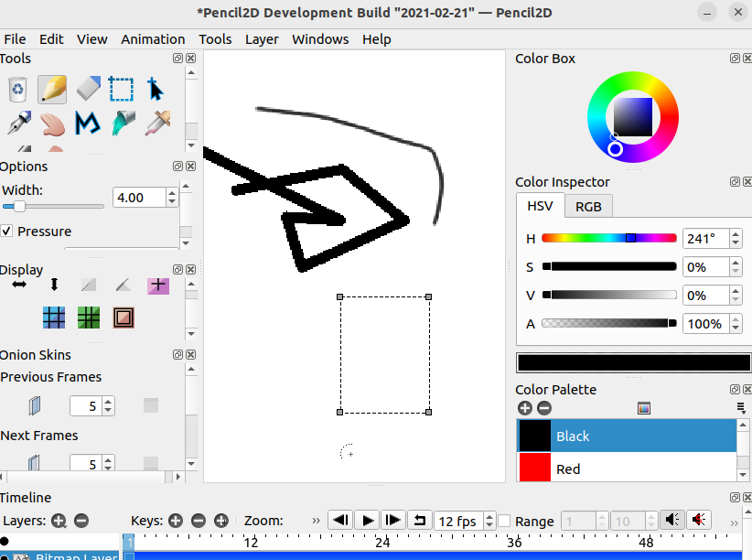Select the Eraser tool
The image size is (752, 560).
[x=88, y=90]
